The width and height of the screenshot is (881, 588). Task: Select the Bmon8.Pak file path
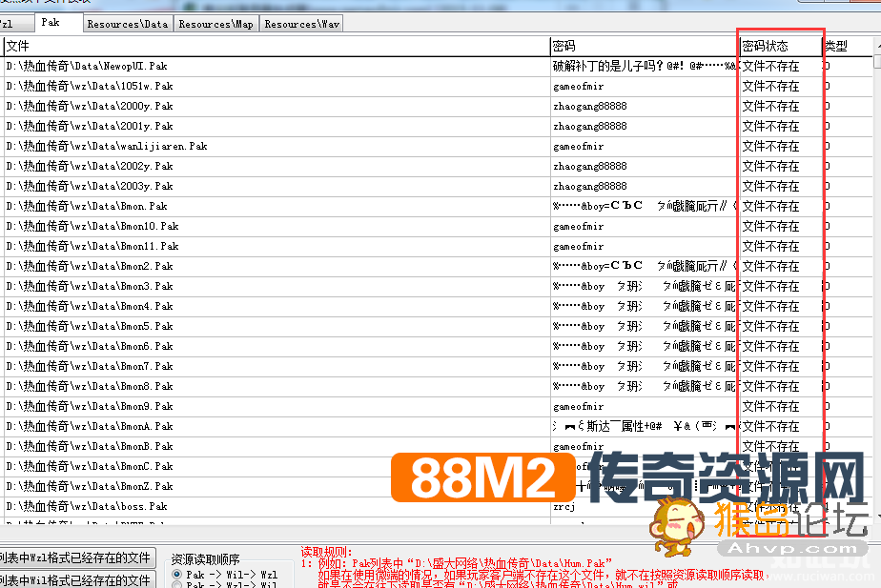[x=90, y=386]
